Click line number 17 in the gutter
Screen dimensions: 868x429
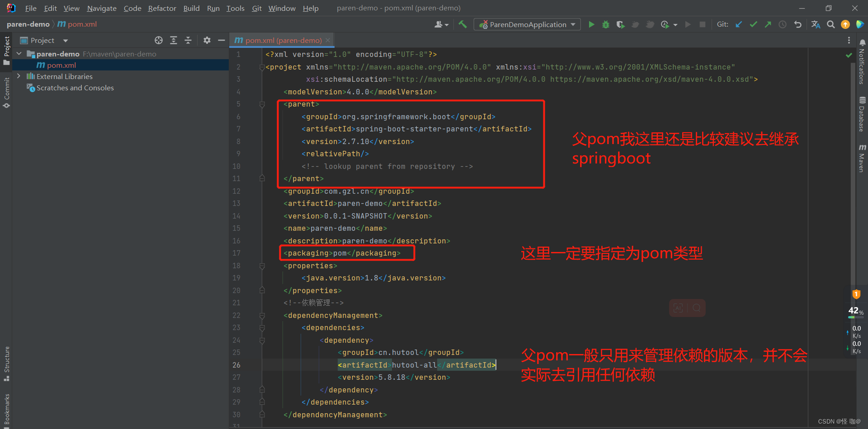click(236, 253)
